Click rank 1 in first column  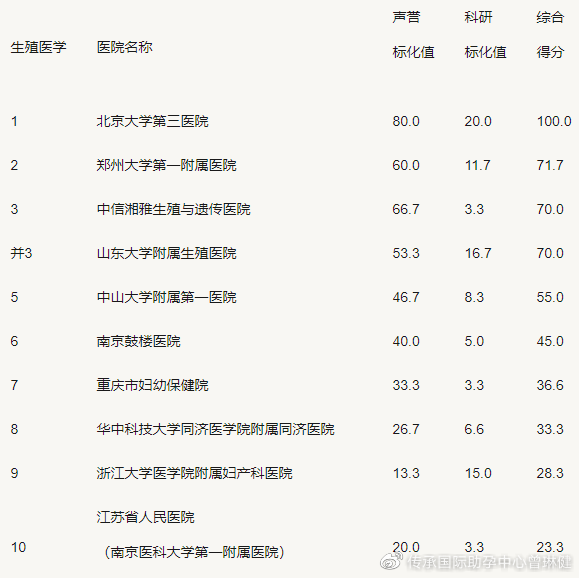click(14, 121)
